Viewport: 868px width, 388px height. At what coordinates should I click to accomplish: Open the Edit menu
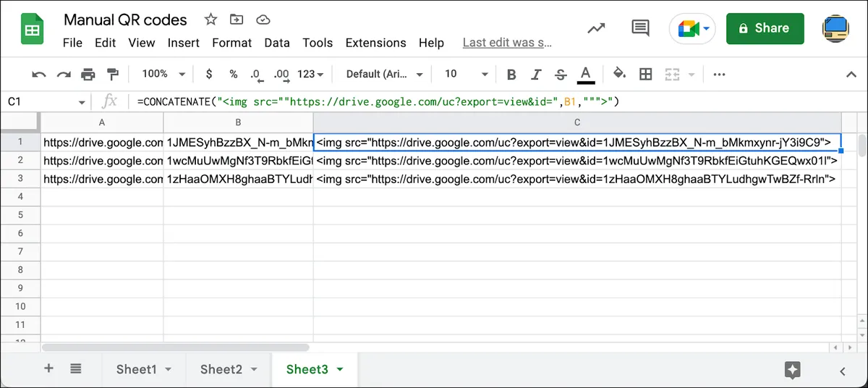click(105, 43)
